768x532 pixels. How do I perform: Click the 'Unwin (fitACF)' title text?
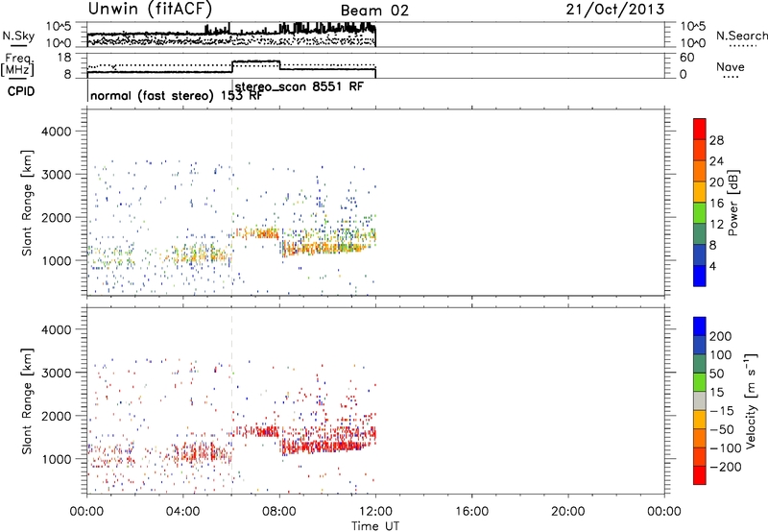(150, 9)
